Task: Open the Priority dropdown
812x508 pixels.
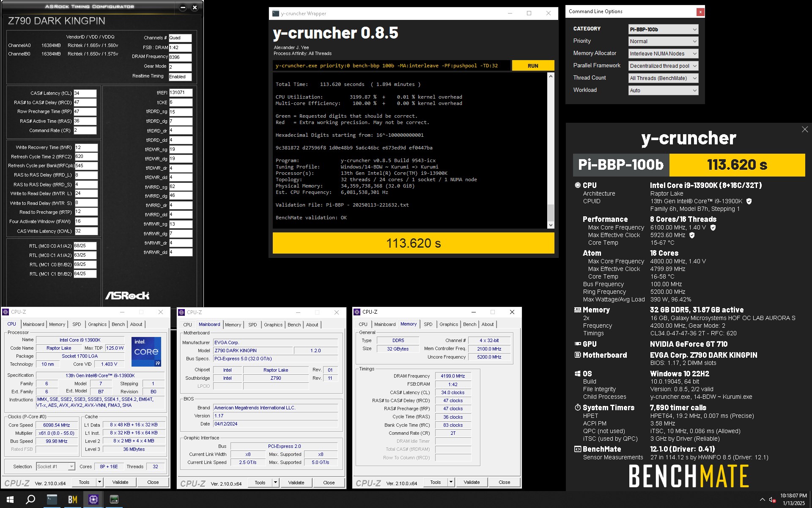Action: coord(663,41)
